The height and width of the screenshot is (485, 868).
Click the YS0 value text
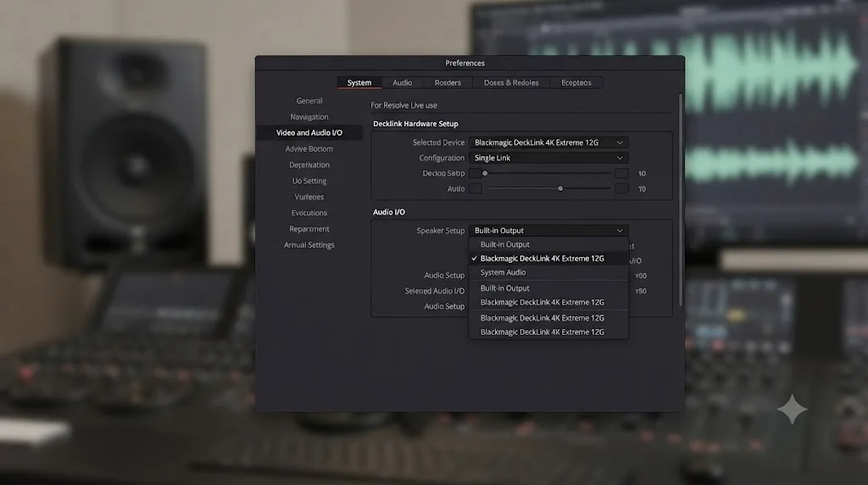(x=641, y=291)
